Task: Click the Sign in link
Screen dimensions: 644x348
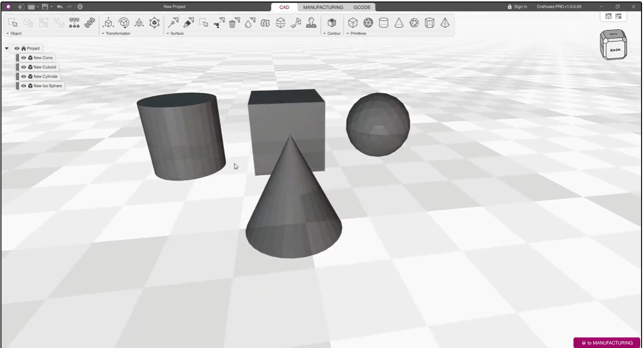Action: tap(517, 7)
